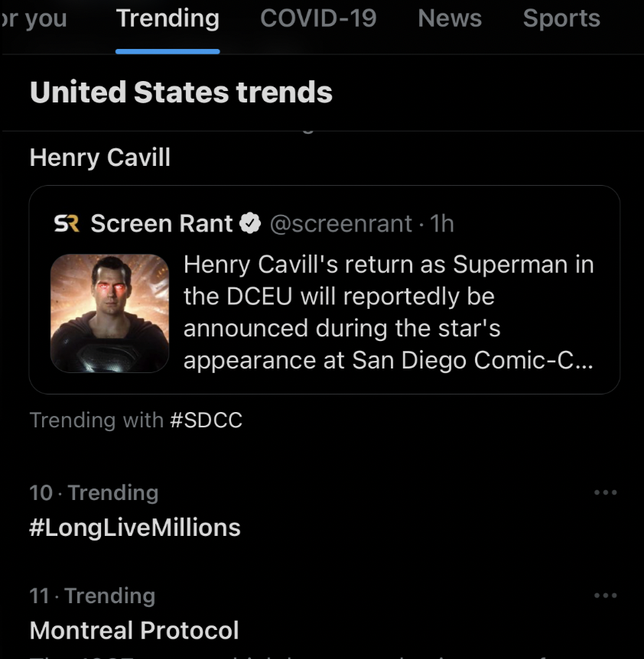Open more options for #LongLiveMillions trend
The height and width of the screenshot is (659, 644).
[x=605, y=493]
